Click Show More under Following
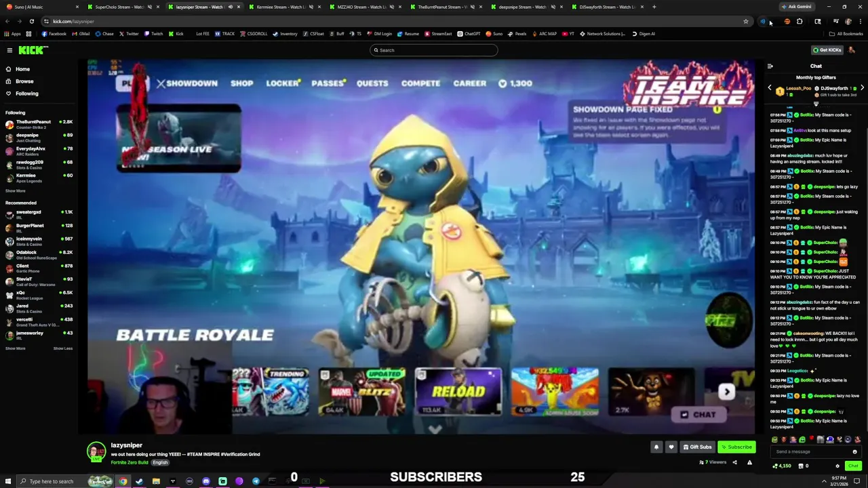 click(x=16, y=191)
